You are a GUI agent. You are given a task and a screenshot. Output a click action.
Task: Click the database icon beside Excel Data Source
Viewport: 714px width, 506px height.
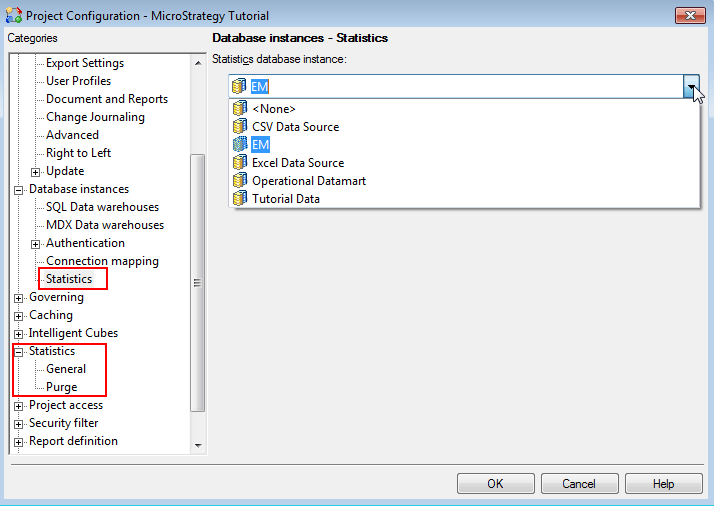click(x=239, y=163)
